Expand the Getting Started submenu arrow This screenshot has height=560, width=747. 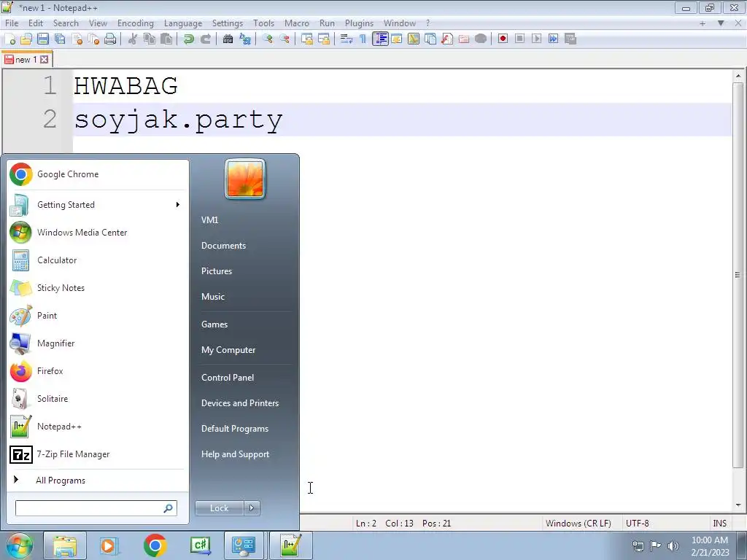pos(178,205)
